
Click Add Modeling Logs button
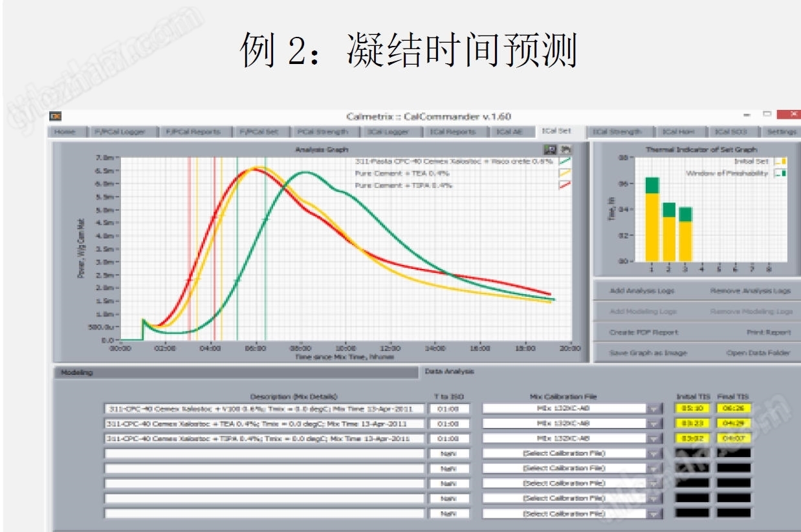point(642,312)
